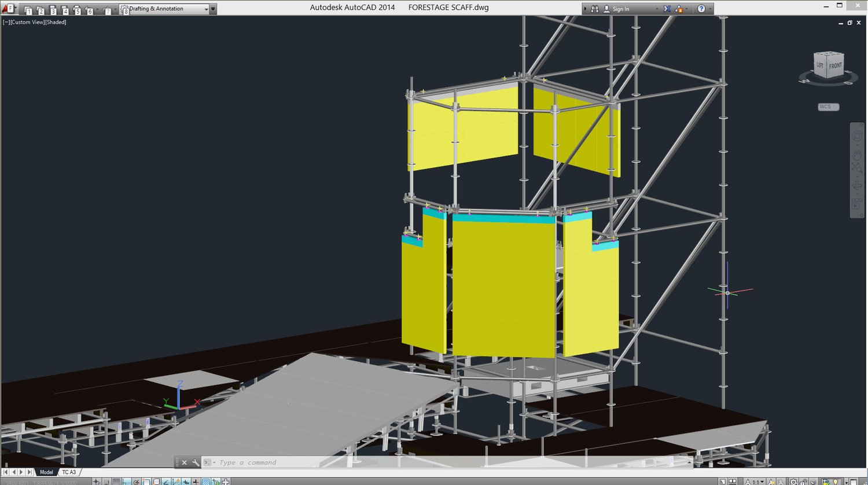Toggle Ortho Mode in status bar
This screenshot has width=868, height=485.
(127, 482)
